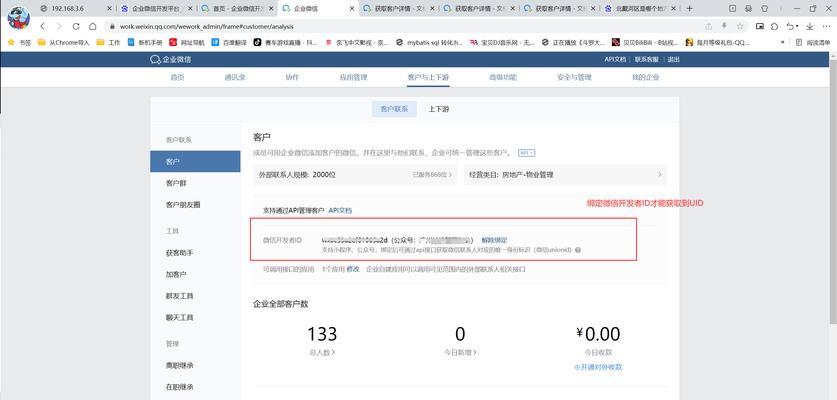Viewport: 837px width, 400px height.
Task: Click the 企业微信 logo in header
Action: [171, 59]
